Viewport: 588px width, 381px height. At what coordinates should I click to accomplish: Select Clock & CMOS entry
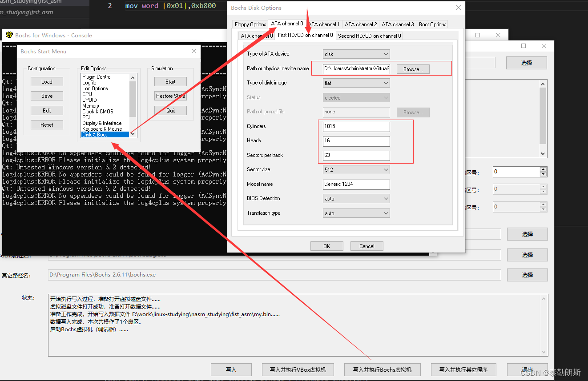pos(98,112)
